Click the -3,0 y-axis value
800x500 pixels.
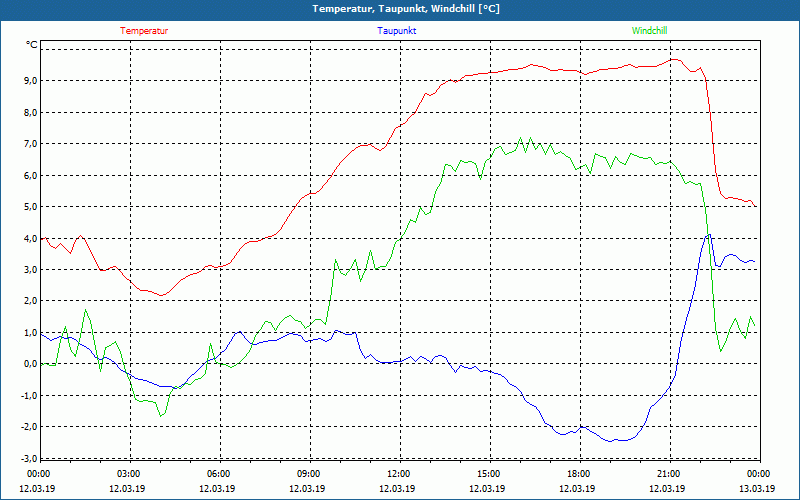tap(29, 458)
